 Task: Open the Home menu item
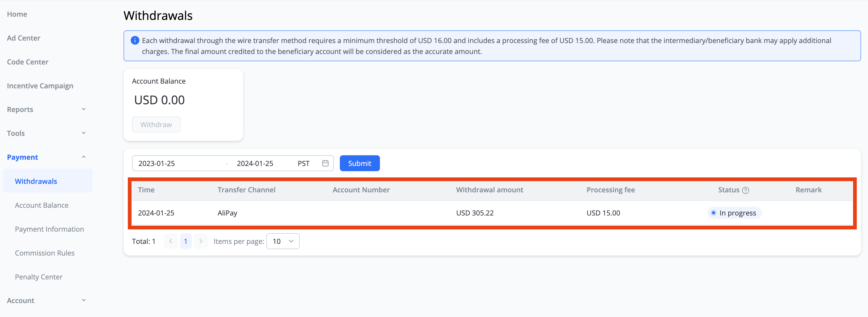point(17,14)
